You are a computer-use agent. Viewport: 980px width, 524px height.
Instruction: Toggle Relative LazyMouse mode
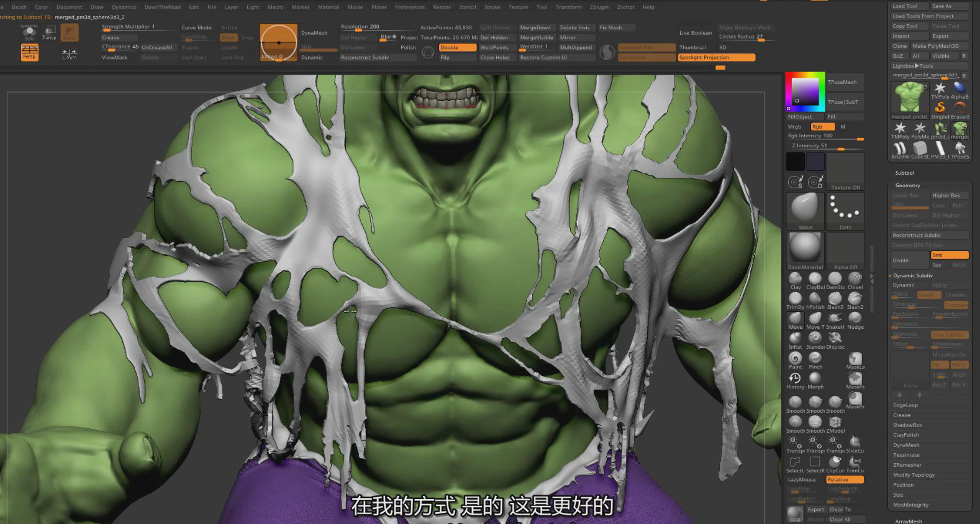[x=844, y=480]
